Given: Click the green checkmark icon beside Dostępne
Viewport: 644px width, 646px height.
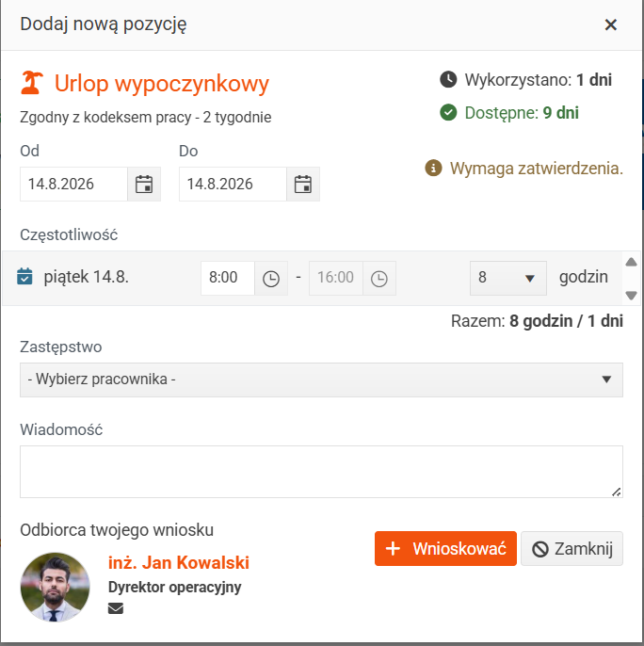Looking at the screenshot, I should point(448,112).
